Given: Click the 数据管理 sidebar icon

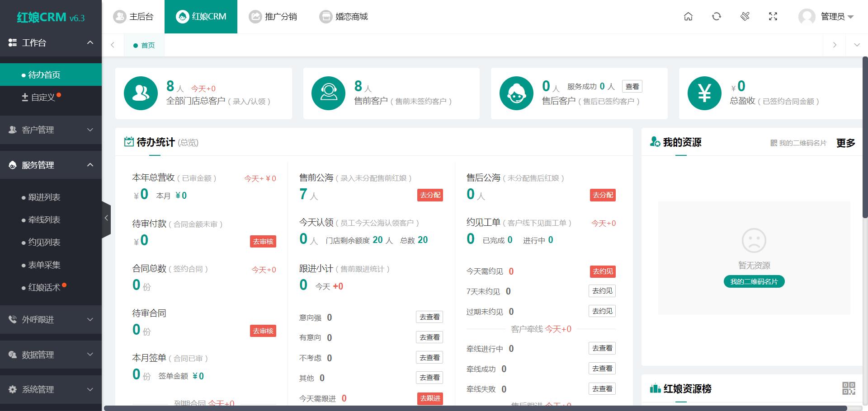Looking at the screenshot, I should [13, 355].
